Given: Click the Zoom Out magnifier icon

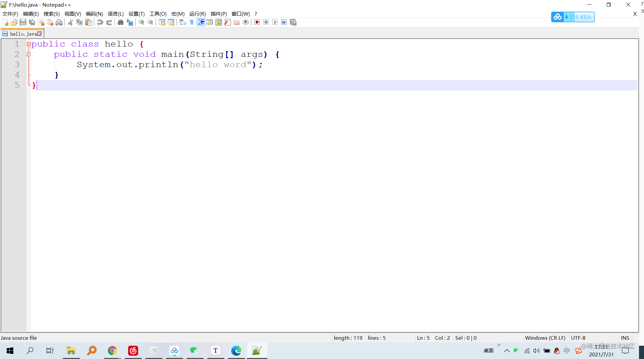Looking at the screenshot, I should point(150,22).
